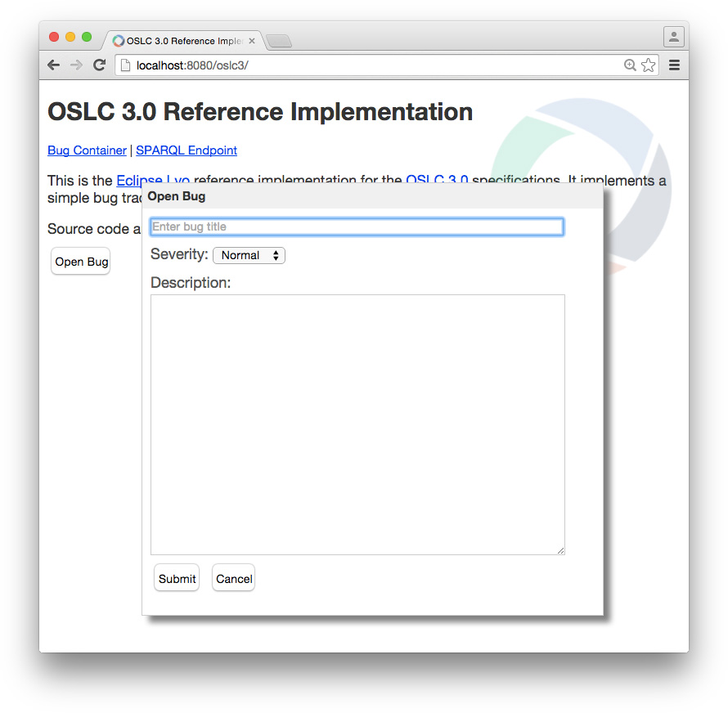Screen dimensions: 728x713
Task: Click inside the Description text area
Action: (x=357, y=424)
